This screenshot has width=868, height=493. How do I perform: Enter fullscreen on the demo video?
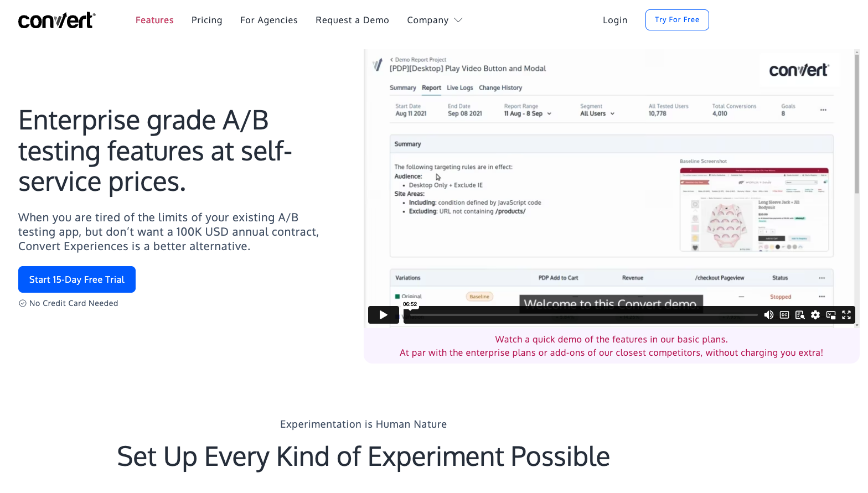pos(846,314)
